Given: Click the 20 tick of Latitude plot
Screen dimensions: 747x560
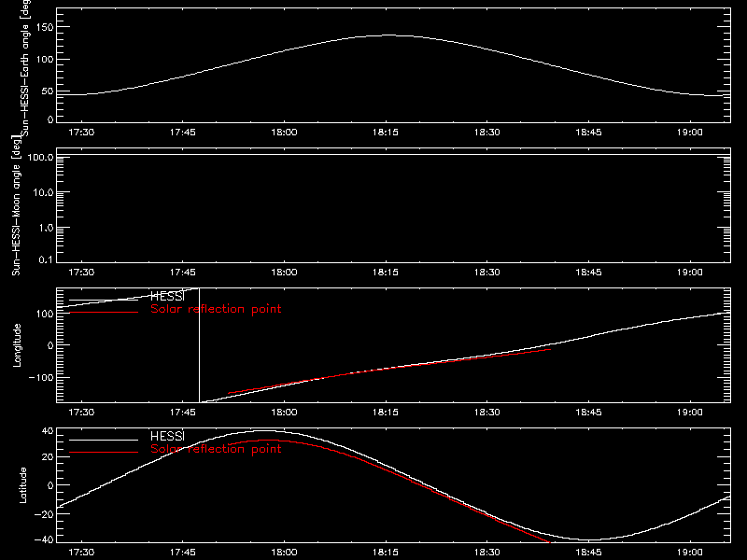Looking at the screenshot, I should click(48, 457).
